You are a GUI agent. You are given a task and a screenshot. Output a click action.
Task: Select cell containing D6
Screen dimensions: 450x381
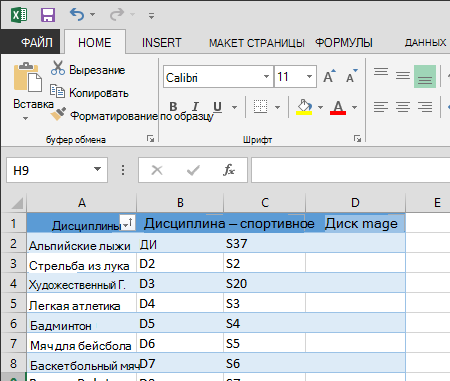180,343
